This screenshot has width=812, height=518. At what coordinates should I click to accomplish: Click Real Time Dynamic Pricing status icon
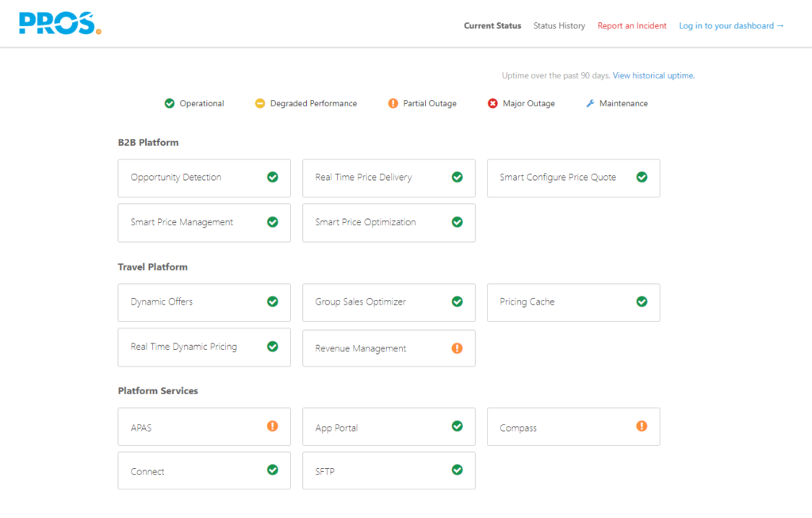click(x=273, y=347)
